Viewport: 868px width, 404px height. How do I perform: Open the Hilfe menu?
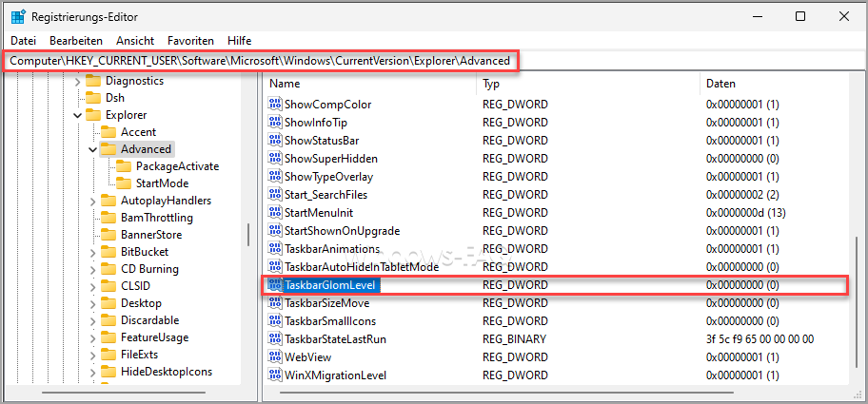click(x=239, y=41)
